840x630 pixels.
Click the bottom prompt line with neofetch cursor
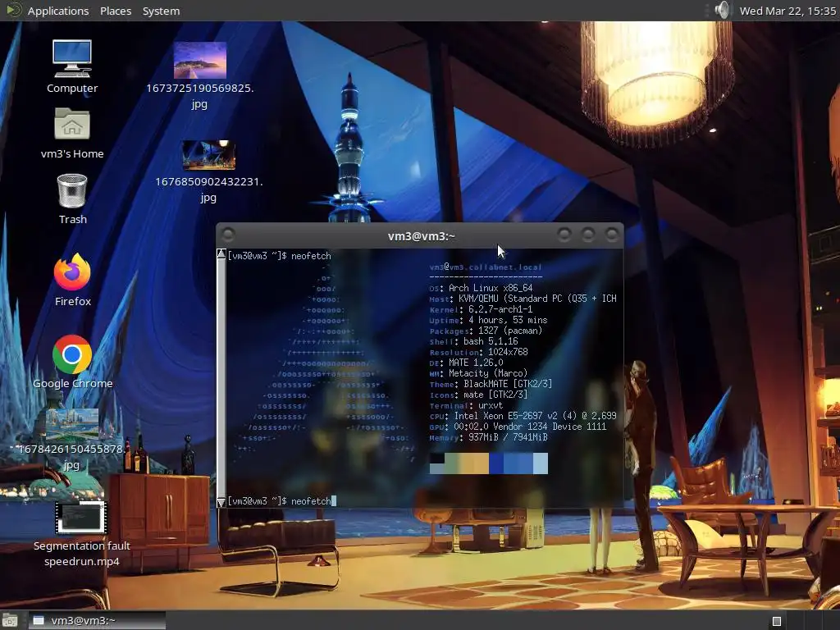tap(281, 501)
